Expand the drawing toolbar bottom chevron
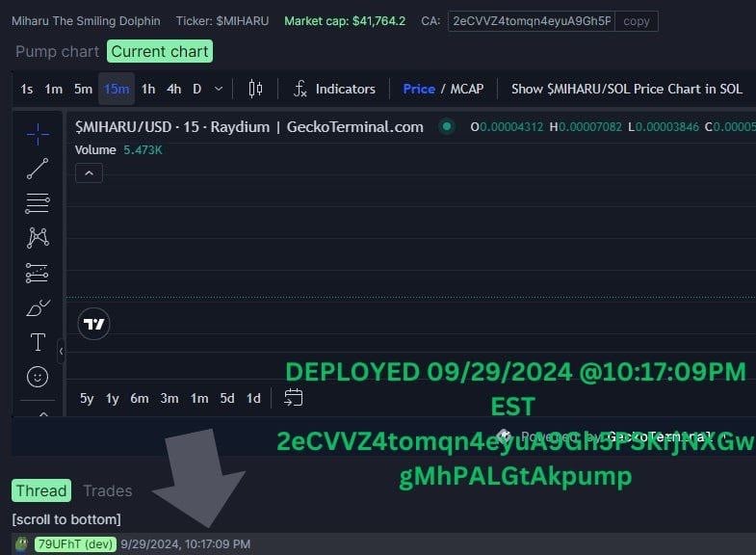 point(43,412)
